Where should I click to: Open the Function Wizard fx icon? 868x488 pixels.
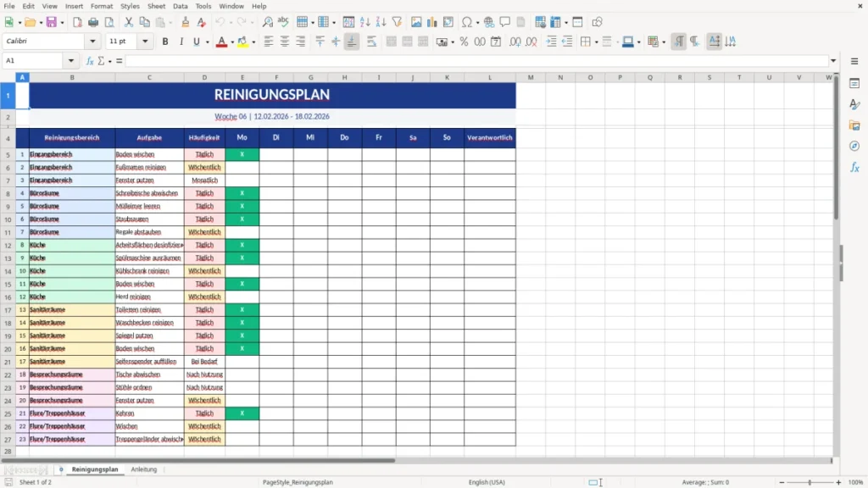90,61
